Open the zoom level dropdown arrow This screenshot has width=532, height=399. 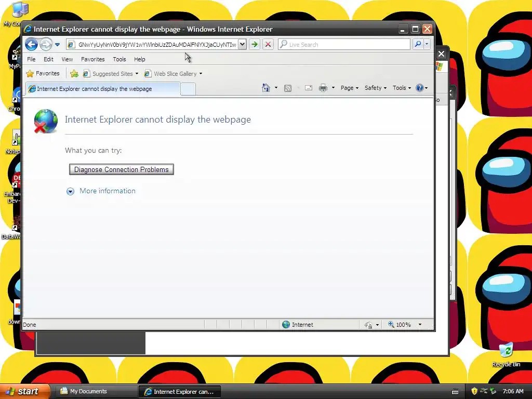(x=420, y=325)
